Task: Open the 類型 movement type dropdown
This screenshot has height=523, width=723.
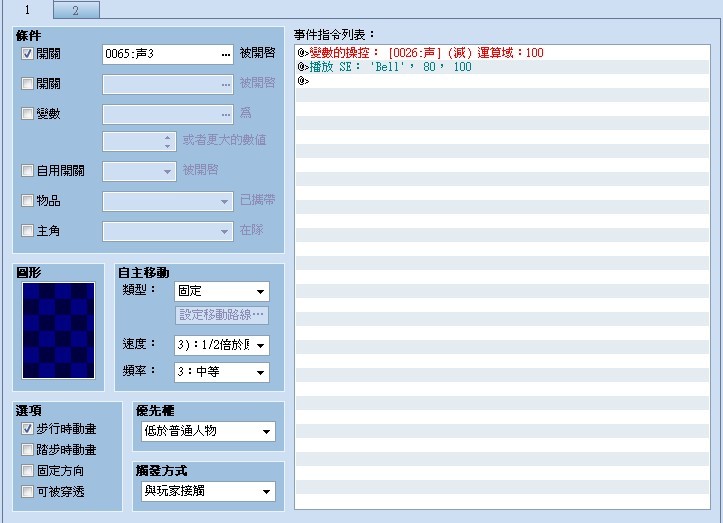Action: (x=222, y=291)
